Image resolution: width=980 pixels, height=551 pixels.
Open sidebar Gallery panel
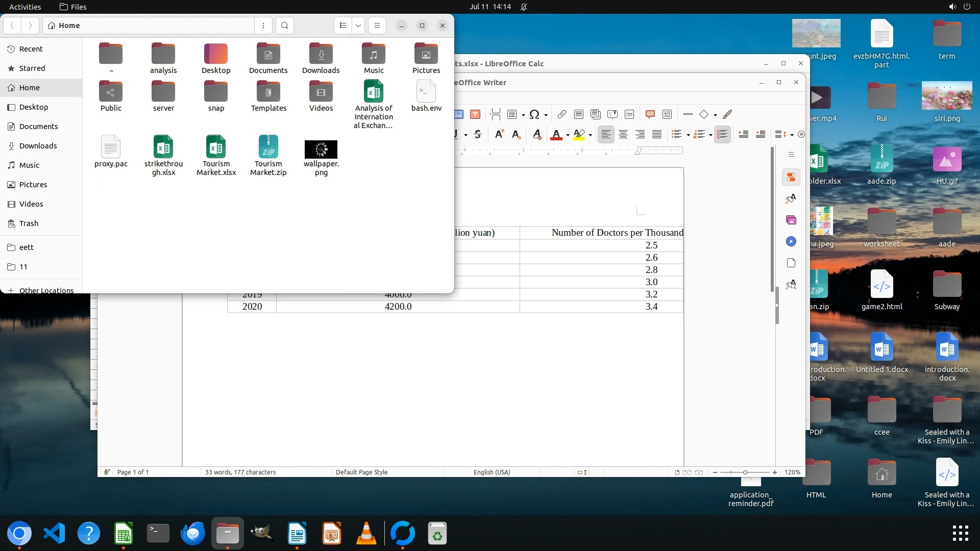click(x=791, y=220)
